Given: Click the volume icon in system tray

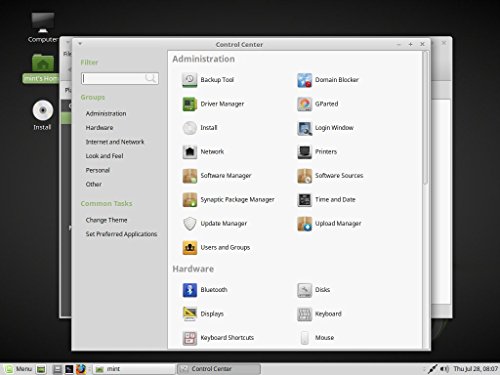Looking at the screenshot, I should (x=444, y=369).
